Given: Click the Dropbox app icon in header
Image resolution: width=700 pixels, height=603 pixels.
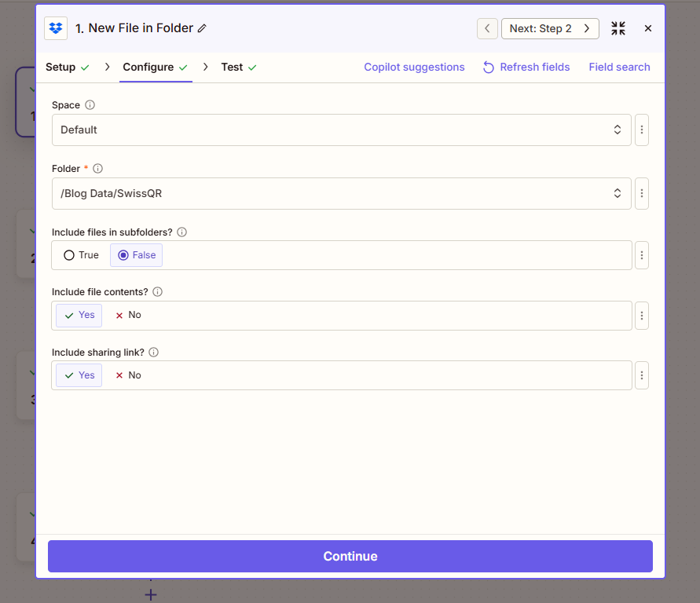Looking at the screenshot, I should (56, 28).
